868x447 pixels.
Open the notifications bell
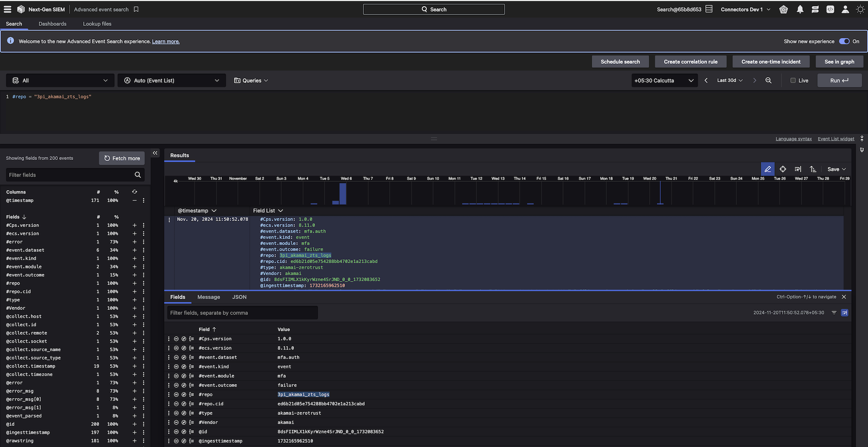click(x=800, y=9)
